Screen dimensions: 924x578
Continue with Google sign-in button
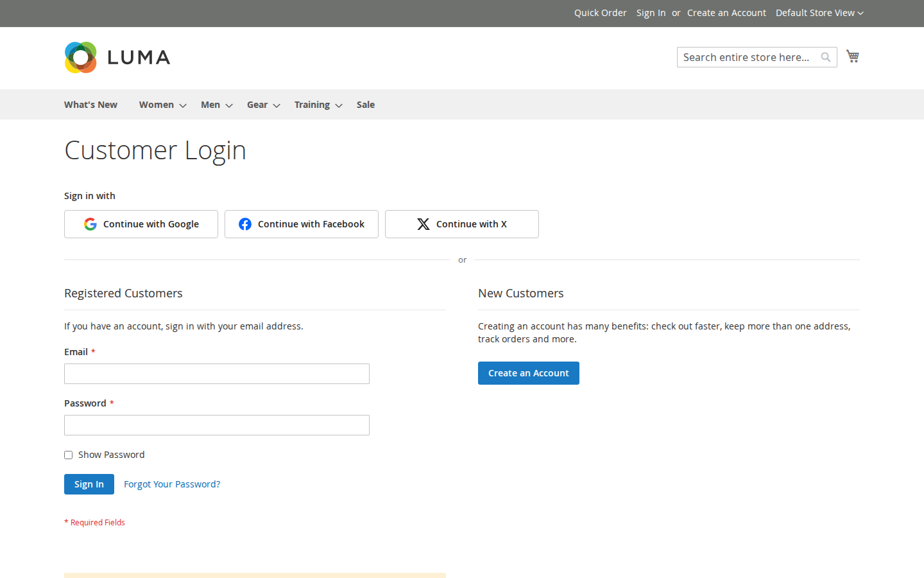(141, 224)
